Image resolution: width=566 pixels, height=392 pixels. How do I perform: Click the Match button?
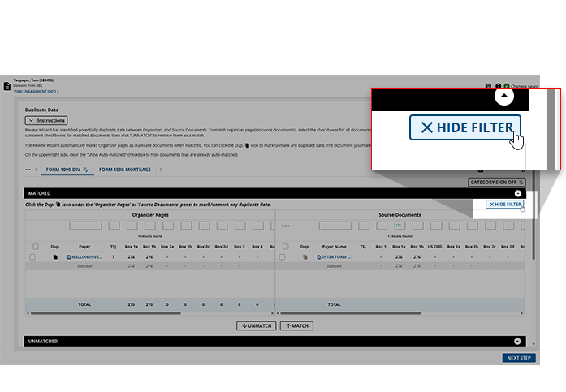296,326
